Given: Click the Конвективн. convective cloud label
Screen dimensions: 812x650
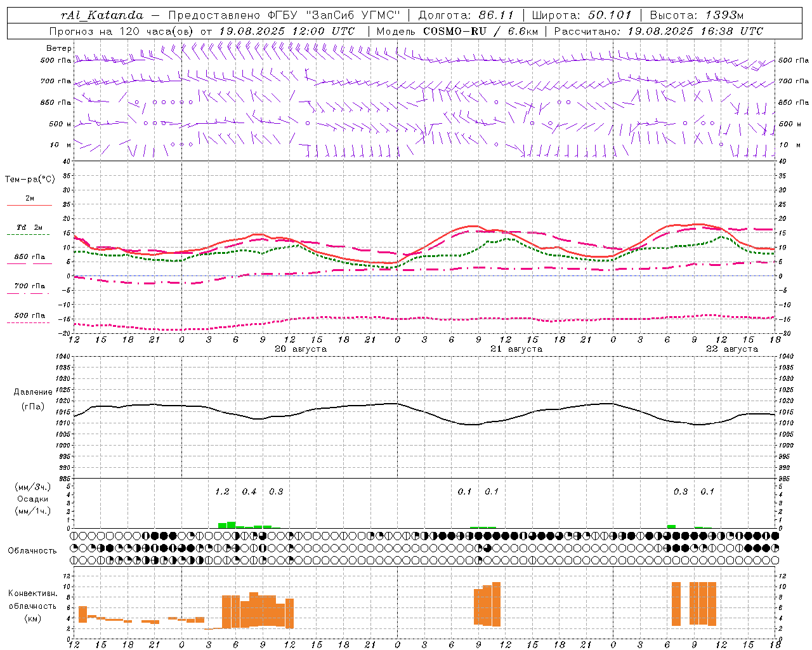Looking at the screenshot, I should tap(33, 594).
